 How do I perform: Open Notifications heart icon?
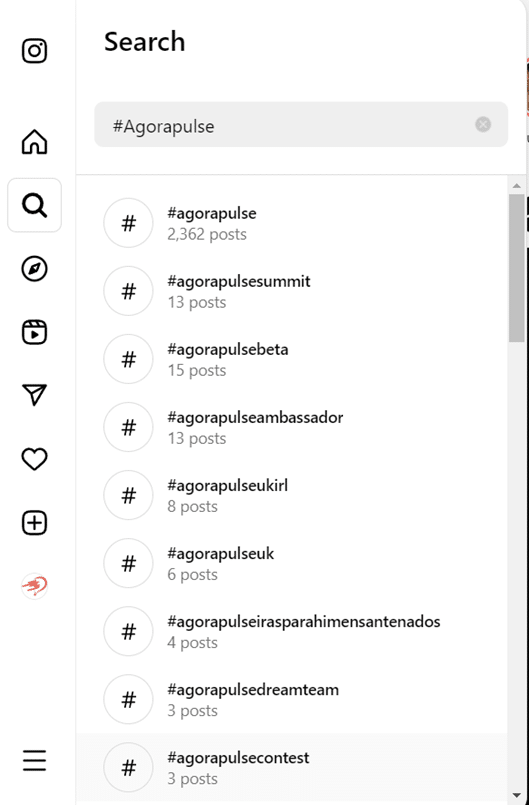coord(34,459)
